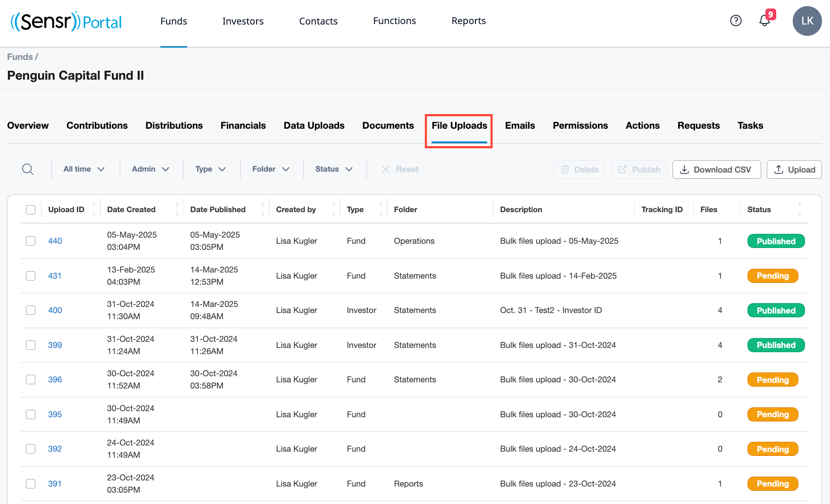
Task: Open upload ID 431 link
Action: point(55,276)
